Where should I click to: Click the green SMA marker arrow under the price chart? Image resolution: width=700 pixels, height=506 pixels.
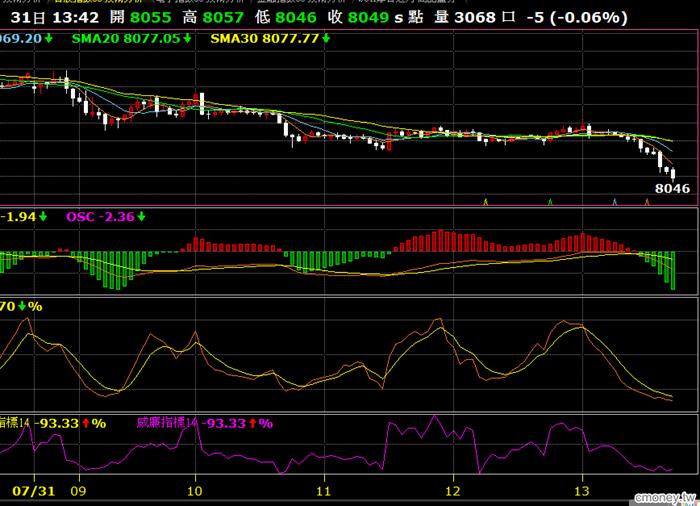click(x=550, y=202)
